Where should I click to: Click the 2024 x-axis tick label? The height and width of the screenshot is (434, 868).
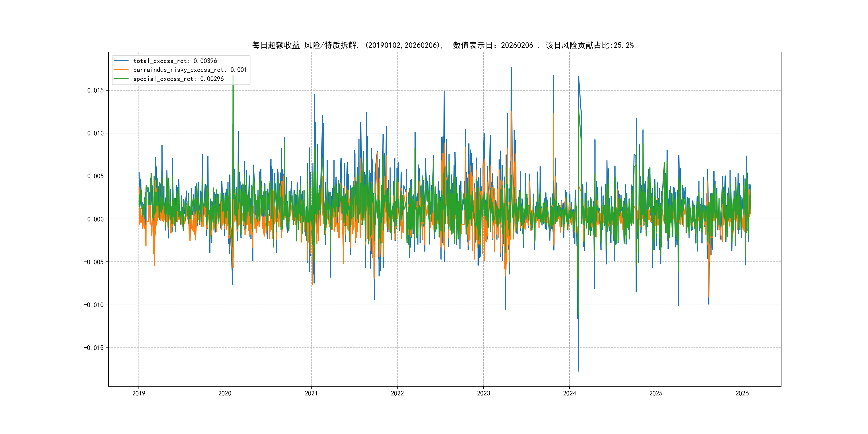(x=570, y=393)
